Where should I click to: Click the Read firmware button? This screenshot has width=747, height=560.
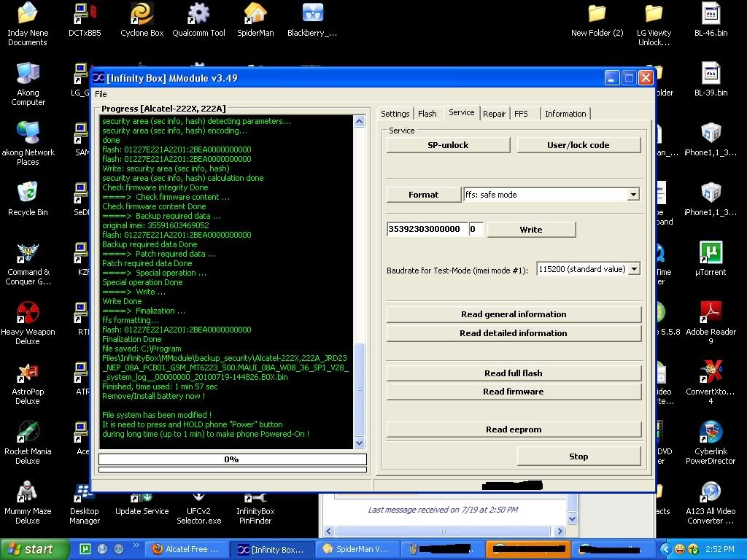514,392
